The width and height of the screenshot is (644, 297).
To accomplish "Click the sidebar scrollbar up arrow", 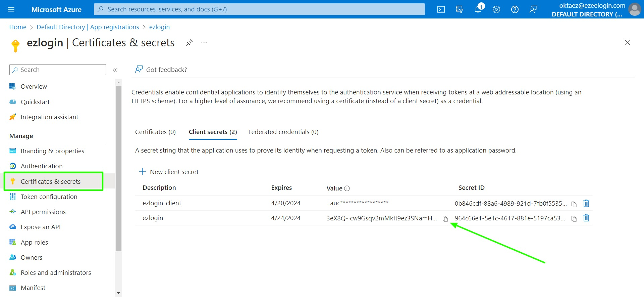I will (x=118, y=82).
